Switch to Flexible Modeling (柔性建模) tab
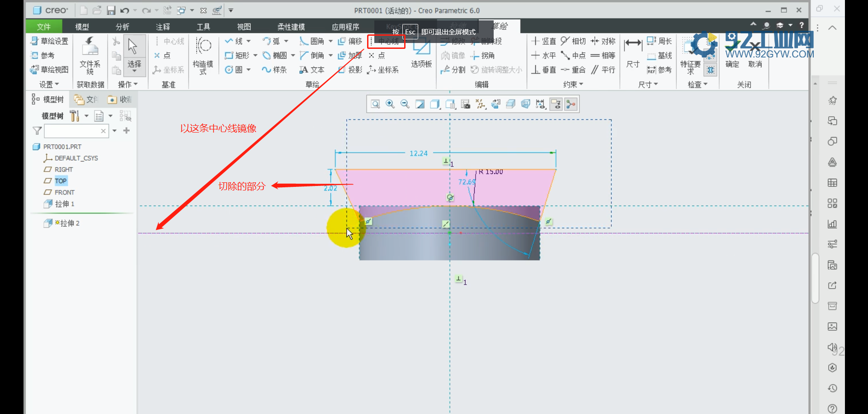The image size is (868, 414). 291,27
